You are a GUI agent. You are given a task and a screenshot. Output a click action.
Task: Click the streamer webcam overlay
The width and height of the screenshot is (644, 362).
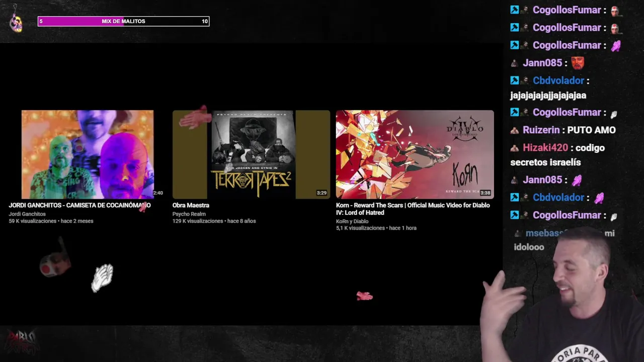click(x=562, y=295)
